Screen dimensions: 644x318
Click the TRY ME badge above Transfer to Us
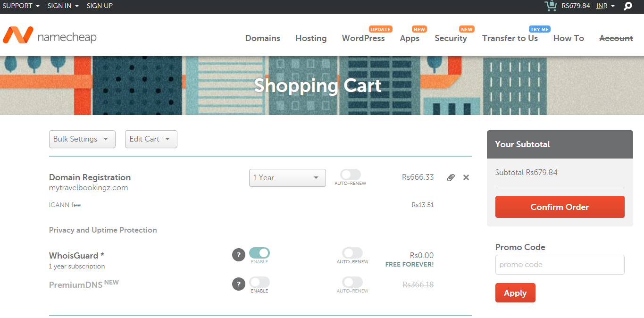[540, 29]
